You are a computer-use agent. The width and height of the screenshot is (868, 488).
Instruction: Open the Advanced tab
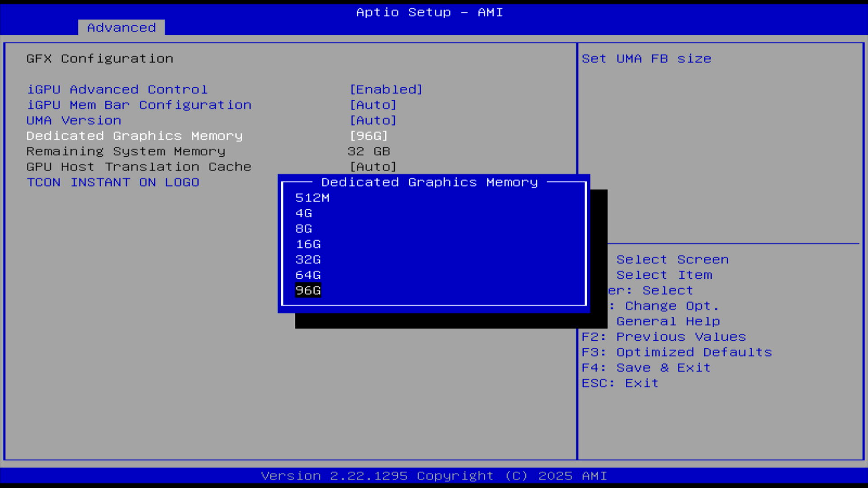121,28
